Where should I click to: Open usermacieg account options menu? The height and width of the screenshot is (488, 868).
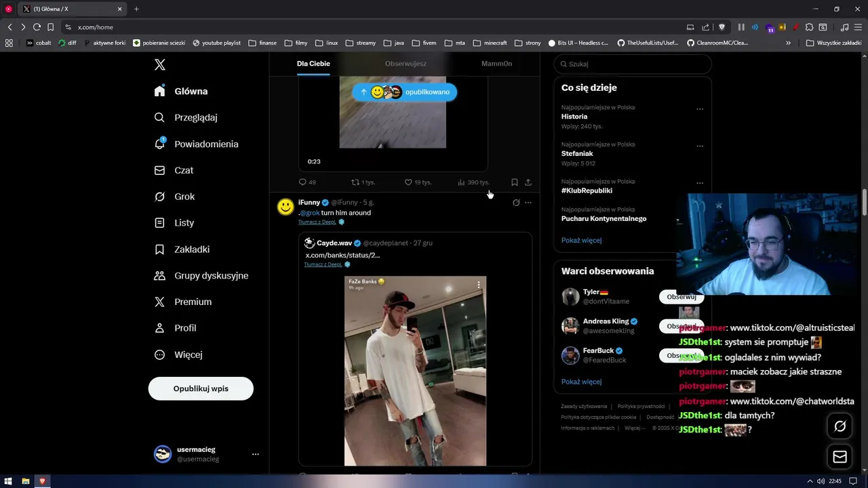255,454
